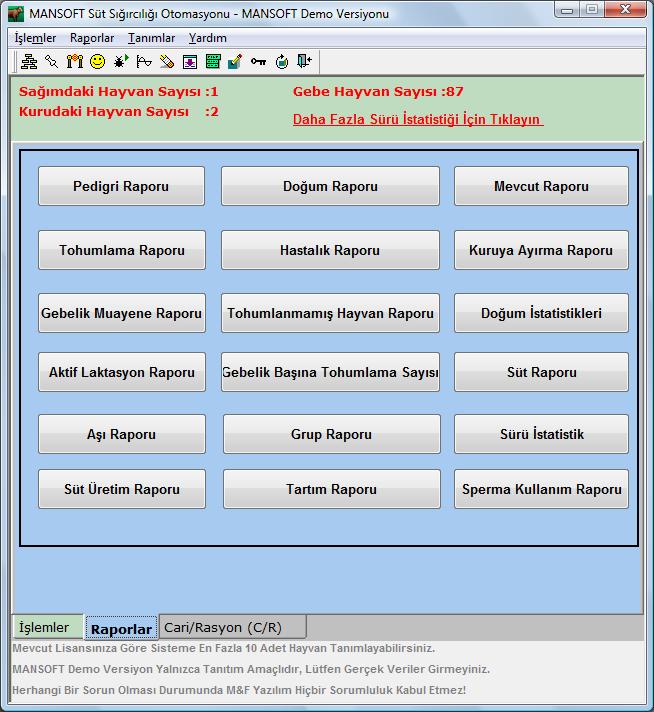The width and height of the screenshot is (654, 712).
Task: Click the hierarchy tree toolbar icon
Action: pos(29,61)
